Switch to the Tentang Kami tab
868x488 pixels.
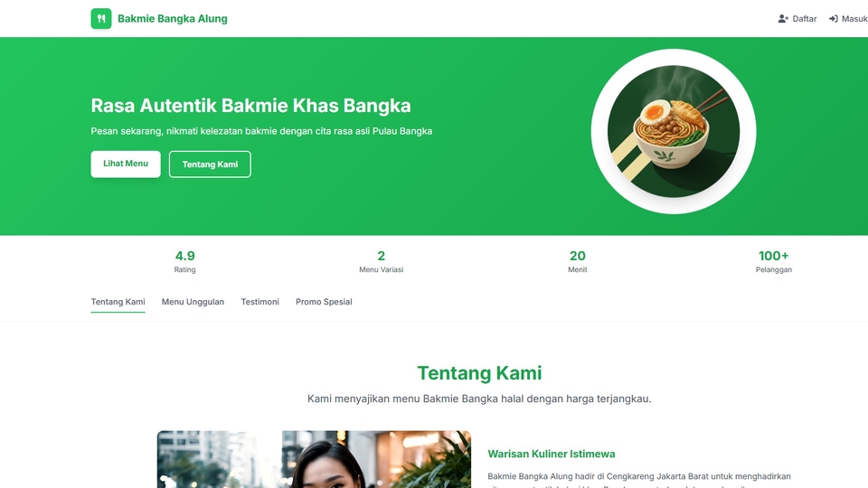tap(118, 302)
